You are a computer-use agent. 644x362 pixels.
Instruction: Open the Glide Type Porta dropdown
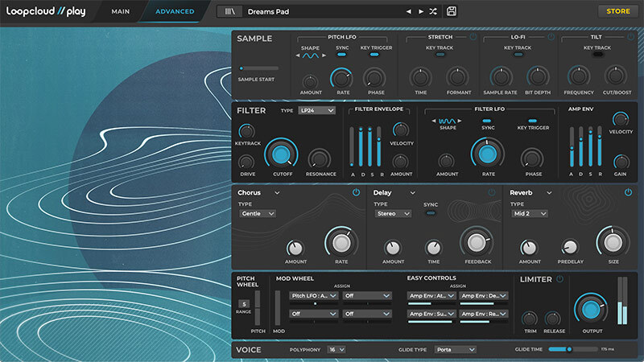pos(455,350)
